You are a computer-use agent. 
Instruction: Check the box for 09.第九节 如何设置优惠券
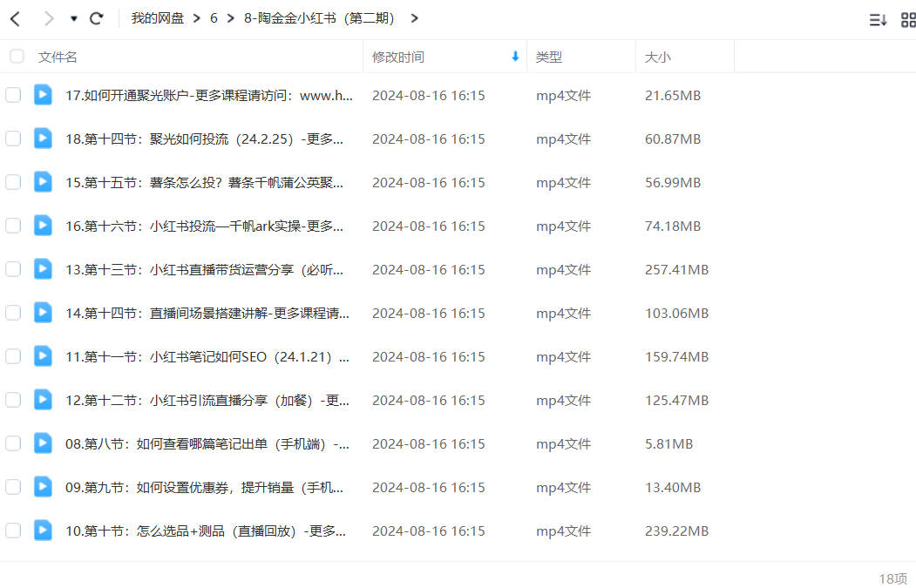click(x=13, y=487)
